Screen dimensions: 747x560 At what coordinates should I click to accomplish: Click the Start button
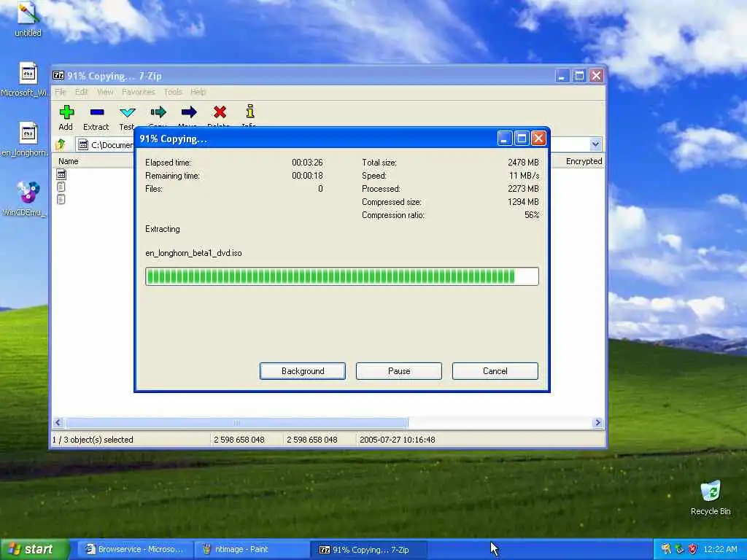34,549
